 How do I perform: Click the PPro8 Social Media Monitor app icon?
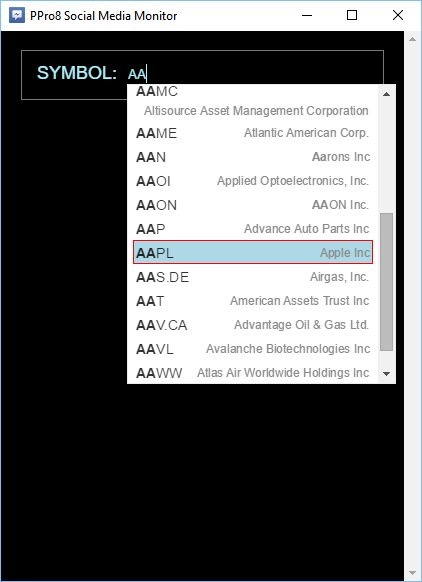16,16
